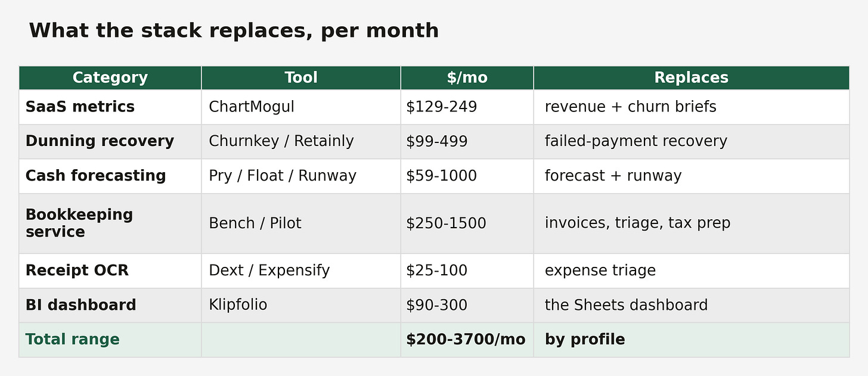Click the Tool column header

pos(301,77)
